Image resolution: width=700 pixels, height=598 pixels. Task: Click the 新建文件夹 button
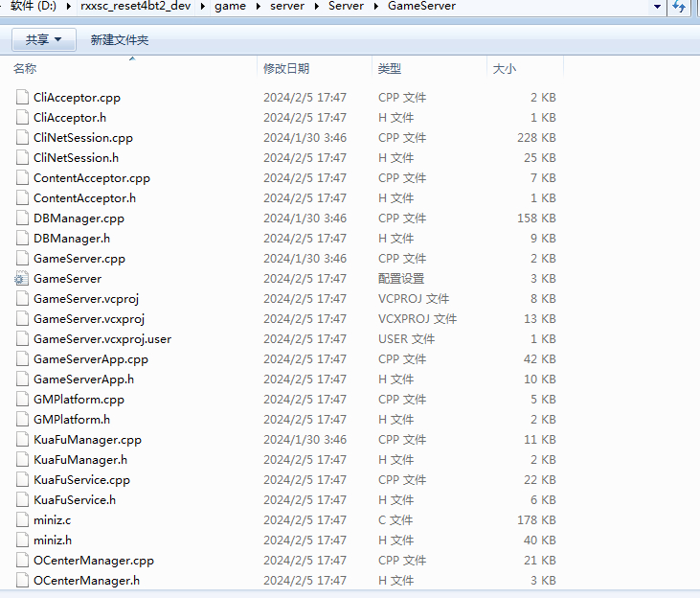tap(120, 39)
